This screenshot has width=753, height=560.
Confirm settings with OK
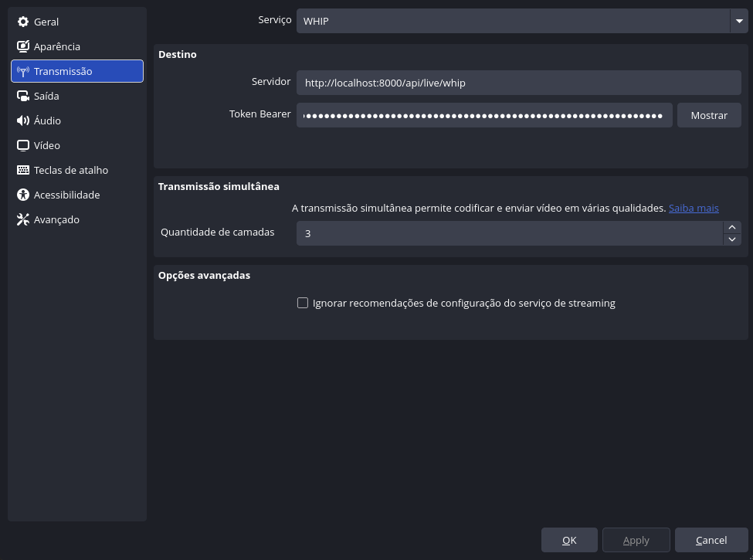pos(569,541)
